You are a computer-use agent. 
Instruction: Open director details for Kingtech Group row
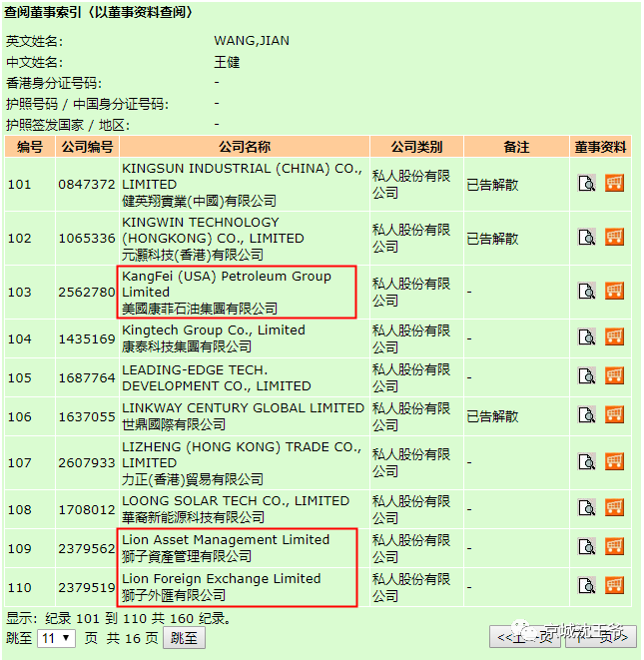(x=587, y=338)
